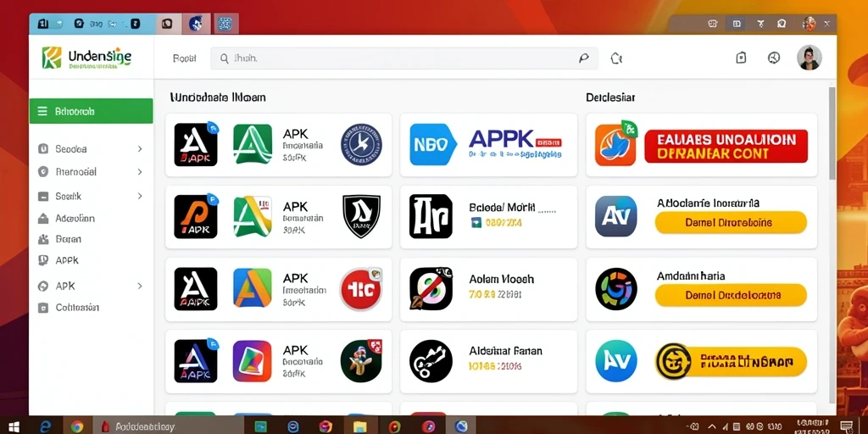The height and width of the screenshot is (434, 868).
Task: Click the red round icon in third row
Action: (x=361, y=288)
